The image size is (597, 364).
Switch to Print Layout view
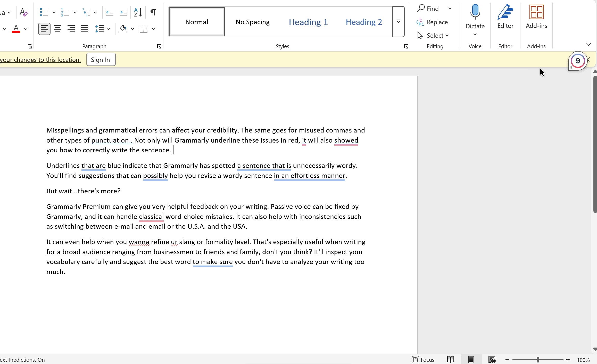coord(471,360)
